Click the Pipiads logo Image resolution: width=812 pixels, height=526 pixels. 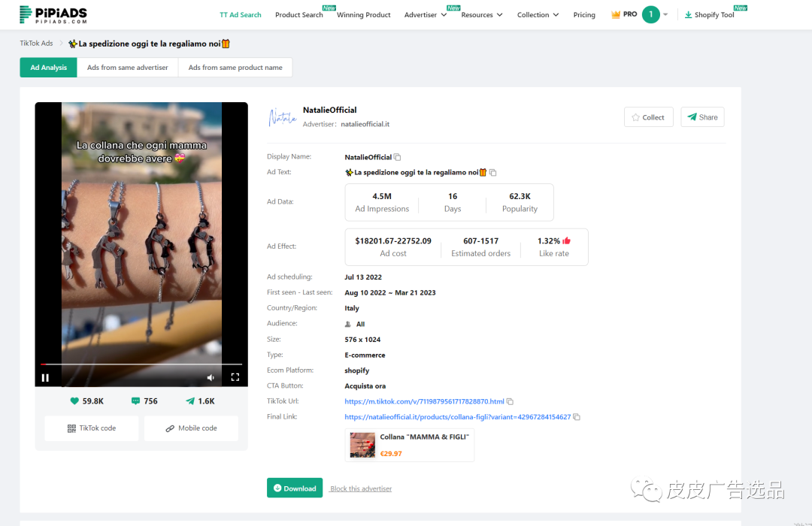(x=53, y=14)
